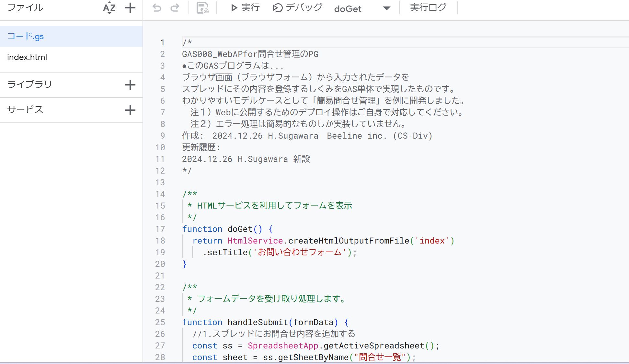Click line number 17 in gutter
629x364 pixels.
(x=160, y=229)
